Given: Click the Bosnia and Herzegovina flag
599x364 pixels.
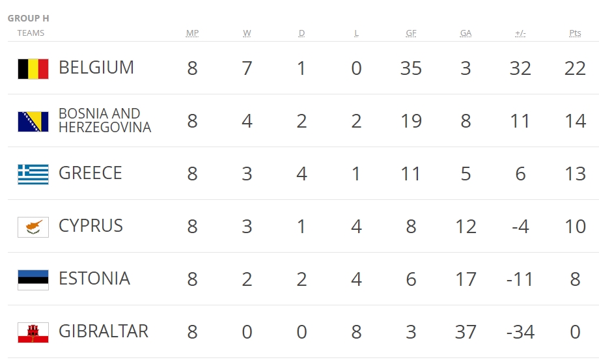Looking at the screenshot, I should click(x=33, y=121).
